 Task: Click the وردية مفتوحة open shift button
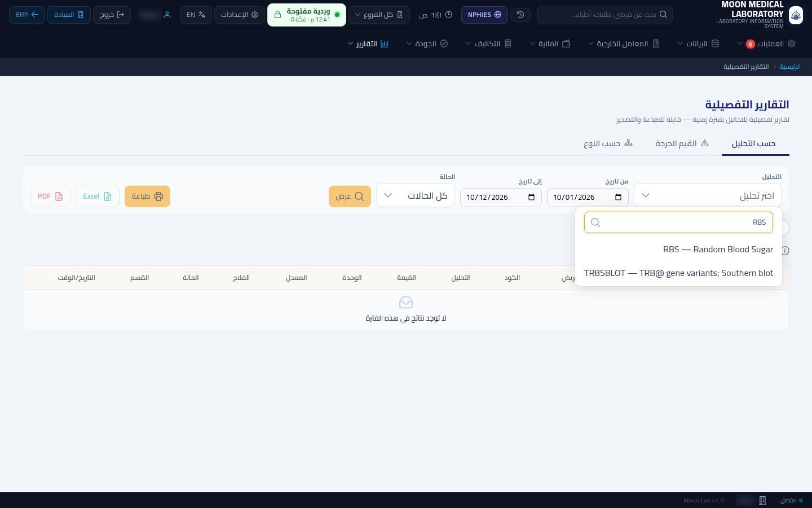(307, 15)
